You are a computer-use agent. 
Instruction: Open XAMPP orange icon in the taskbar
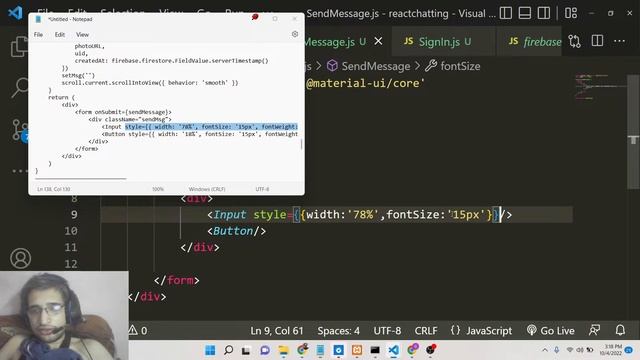point(357,350)
